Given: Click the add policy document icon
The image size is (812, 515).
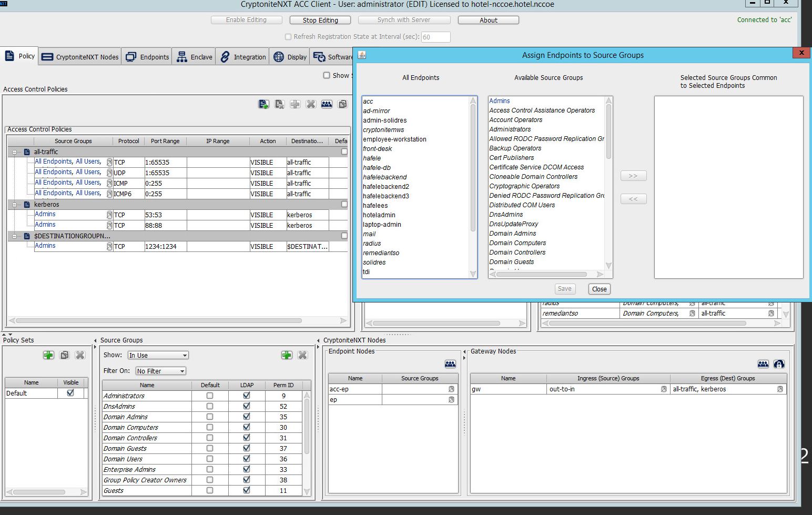Looking at the screenshot, I should point(263,104).
